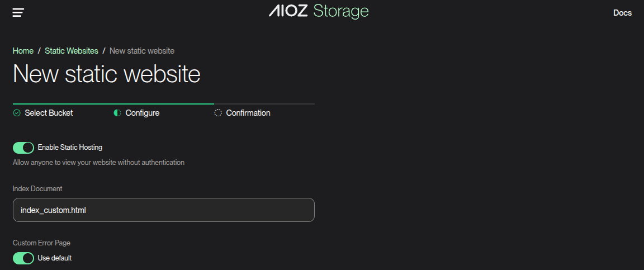The width and height of the screenshot is (644, 270).
Task: Click the New static website page heading
Action: pos(107,74)
